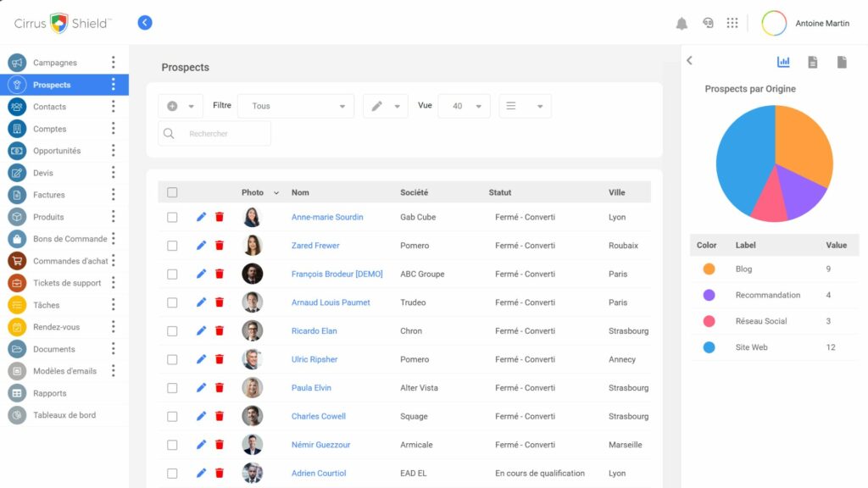Screen dimensions: 868x488
Task: Click into the Rechercher search field
Action: pos(214,133)
